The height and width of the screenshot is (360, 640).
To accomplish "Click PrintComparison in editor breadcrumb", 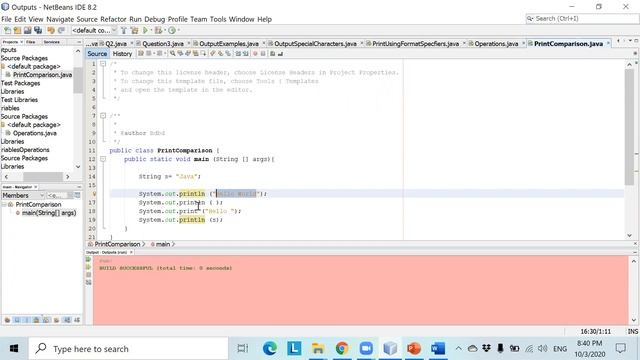I will click(117, 244).
